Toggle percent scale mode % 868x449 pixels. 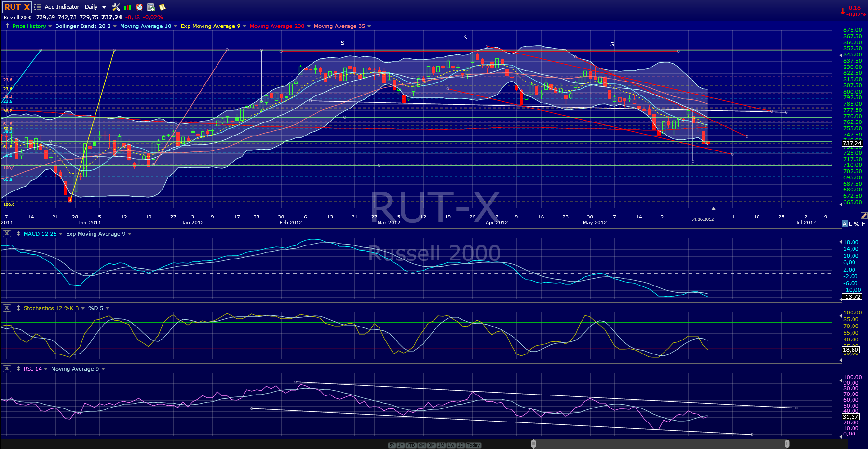[857, 224]
